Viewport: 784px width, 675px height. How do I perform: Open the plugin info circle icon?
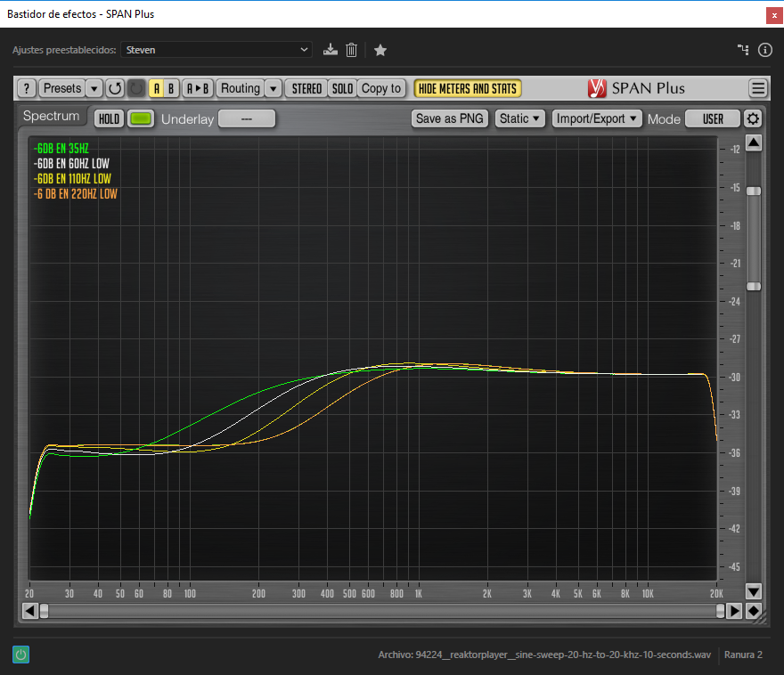pyautogui.click(x=764, y=50)
